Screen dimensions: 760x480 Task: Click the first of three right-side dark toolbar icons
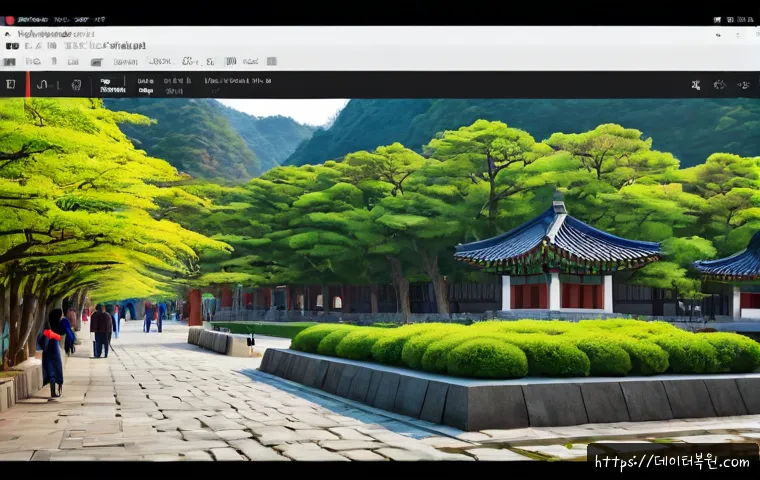pyautogui.click(x=696, y=85)
